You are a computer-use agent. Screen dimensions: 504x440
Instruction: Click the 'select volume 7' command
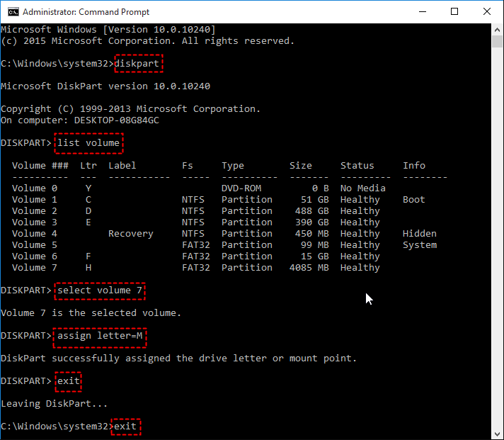100,290
